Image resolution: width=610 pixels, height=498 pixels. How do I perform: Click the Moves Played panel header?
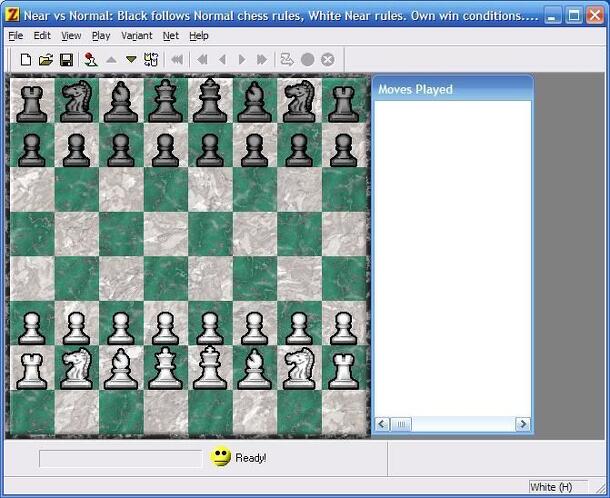(x=452, y=89)
